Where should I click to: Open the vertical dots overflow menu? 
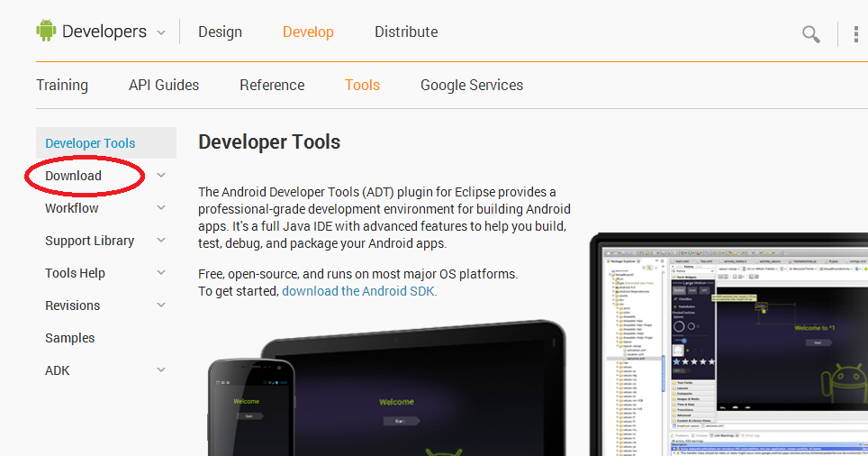click(x=855, y=34)
